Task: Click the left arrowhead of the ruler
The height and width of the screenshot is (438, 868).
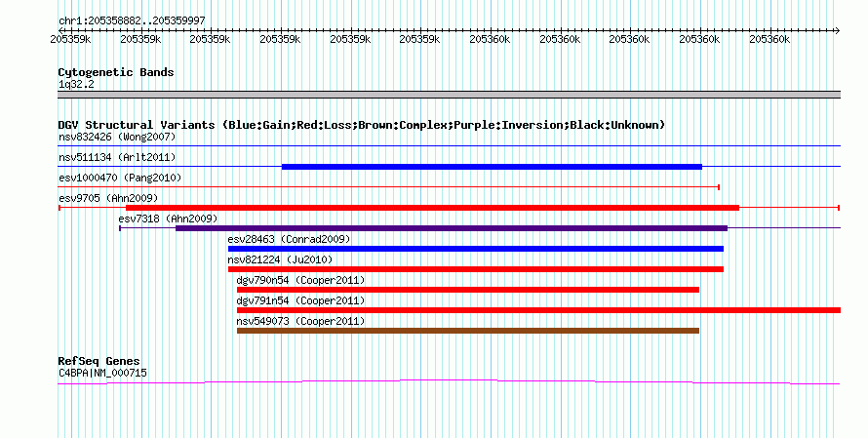Action: [x=61, y=30]
